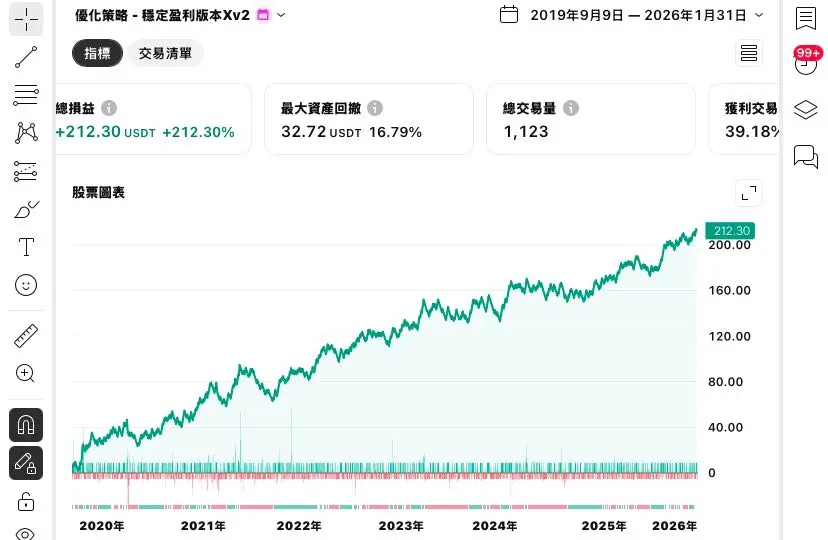Toggle hide all drawings eye icon
Screen dimensions: 828x540
click(26, 534)
